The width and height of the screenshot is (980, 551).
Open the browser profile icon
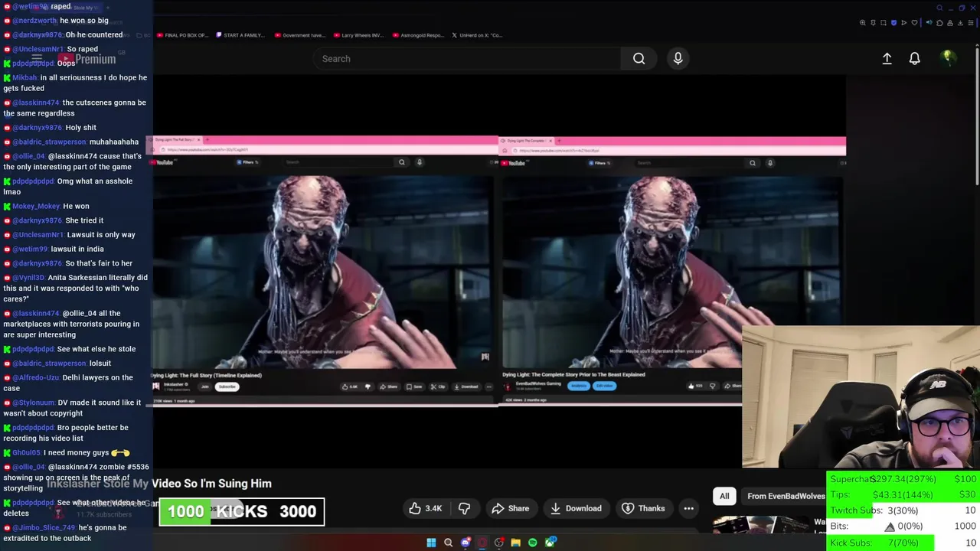(950, 23)
